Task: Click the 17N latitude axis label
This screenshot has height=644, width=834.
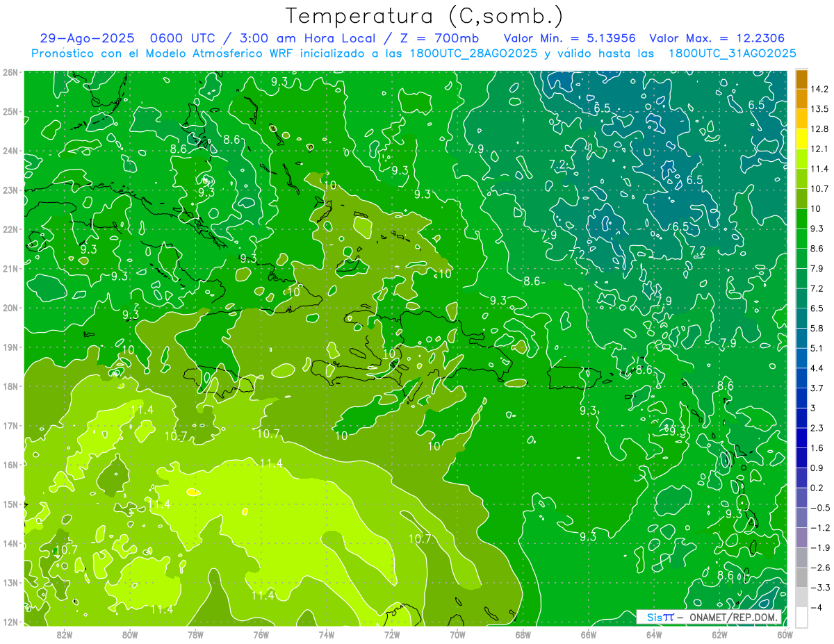Action: click(10, 425)
